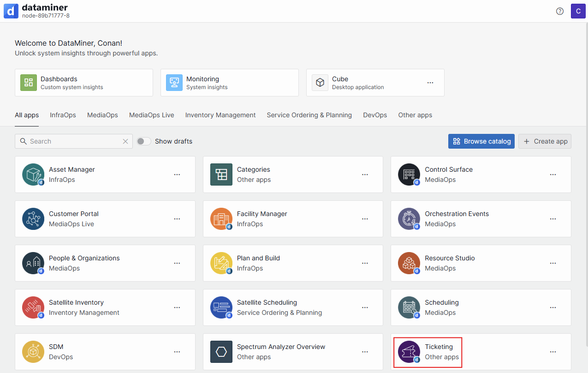Open Customer Portal more options menu
The width and height of the screenshot is (588, 373).
click(177, 219)
